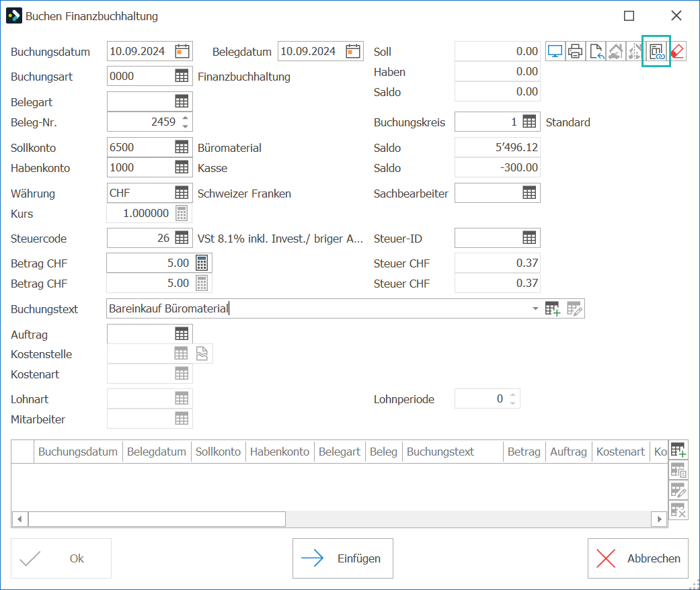700x590 pixels.
Task: Open the Buchungsart lookup table icon
Action: [x=182, y=76]
